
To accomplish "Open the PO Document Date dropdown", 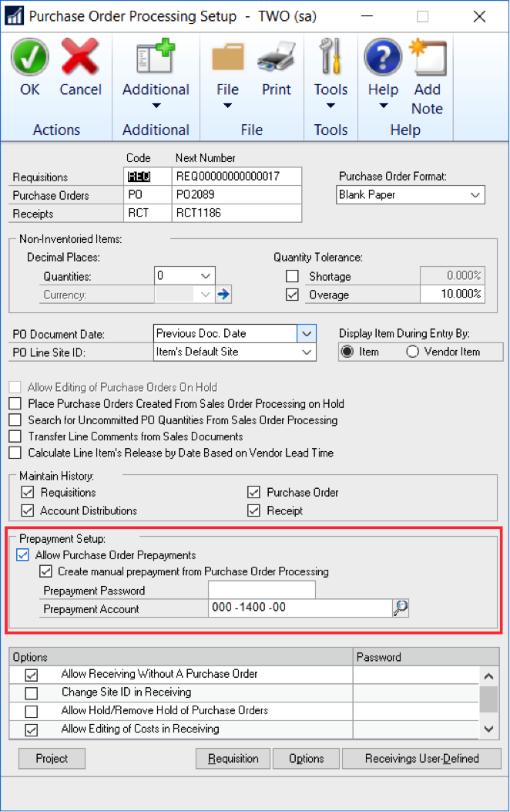I will [307, 333].
